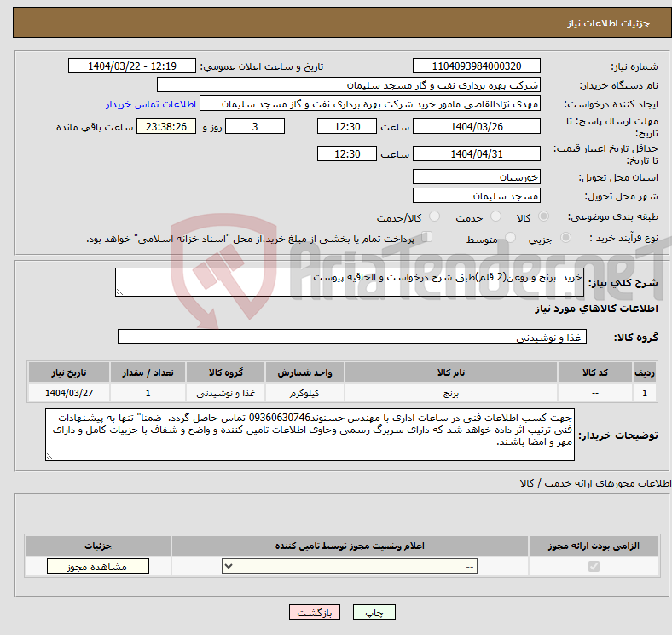This screenshot has width=672, height=635.
Task: Open the permit status dropdown
Action: [x=350, y=567]
